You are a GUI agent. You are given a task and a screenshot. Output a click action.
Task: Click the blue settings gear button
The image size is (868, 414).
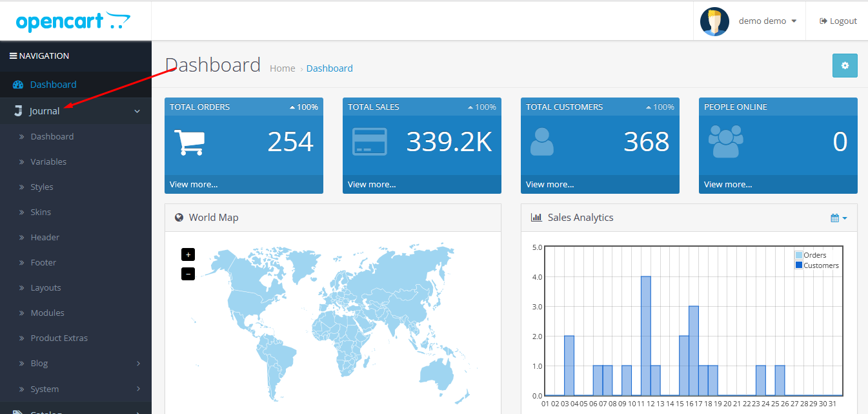point(845,65)
